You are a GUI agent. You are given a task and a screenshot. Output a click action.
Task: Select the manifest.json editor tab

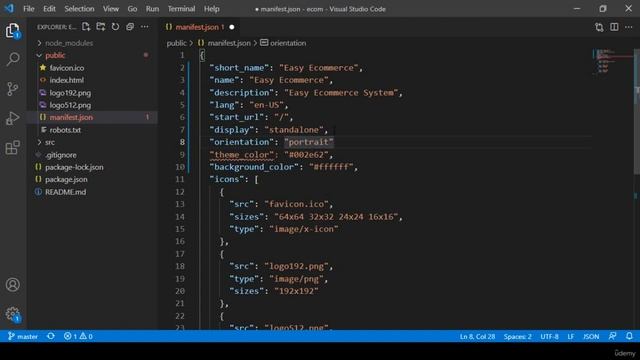[198, 27]
